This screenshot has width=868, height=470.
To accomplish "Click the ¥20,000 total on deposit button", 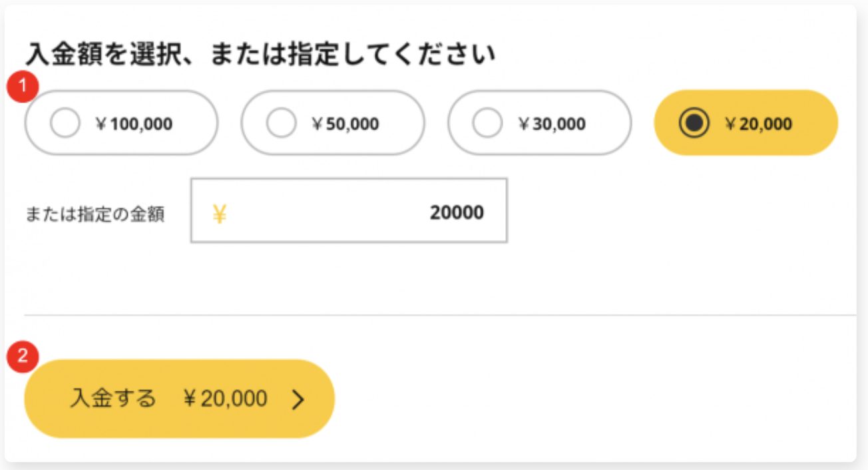I will pyautogui.click(x=225, y=399).
